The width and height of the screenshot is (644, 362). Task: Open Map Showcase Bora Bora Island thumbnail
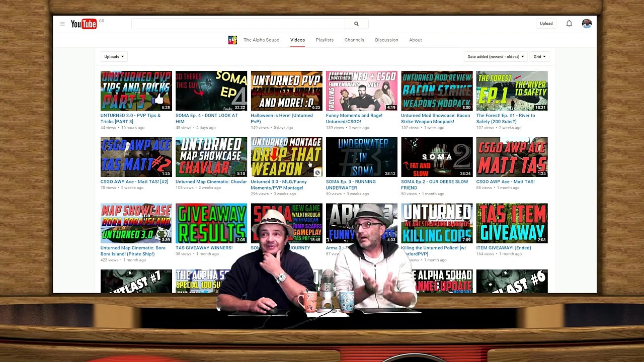coord(136,223)
